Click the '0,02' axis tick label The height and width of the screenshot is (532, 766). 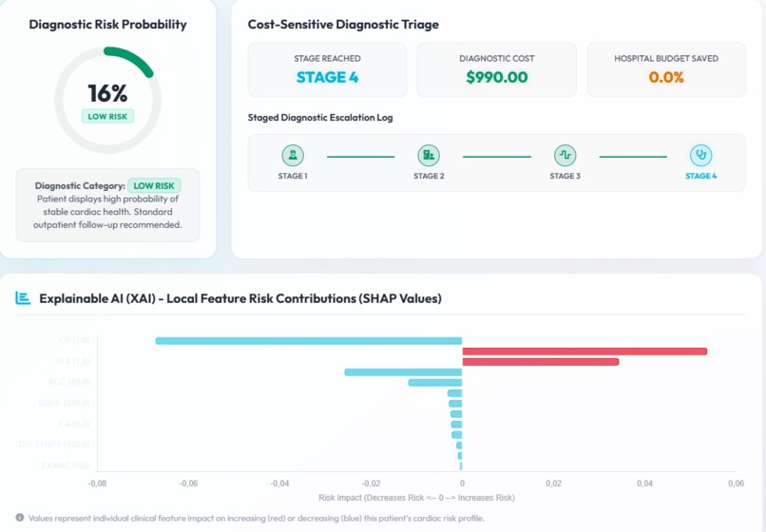pyautogui.click(x=553, y=484)
